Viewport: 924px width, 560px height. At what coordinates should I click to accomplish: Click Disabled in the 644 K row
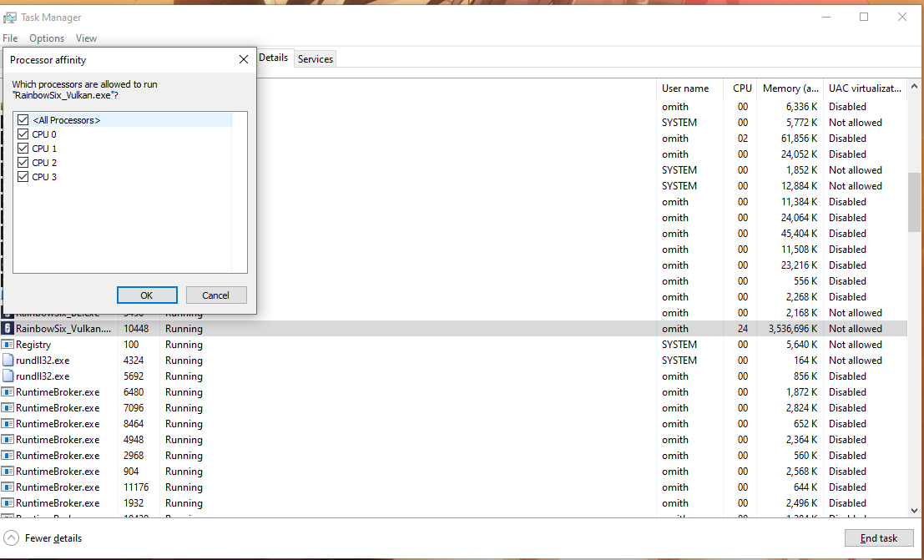click(x=847, y=487)
